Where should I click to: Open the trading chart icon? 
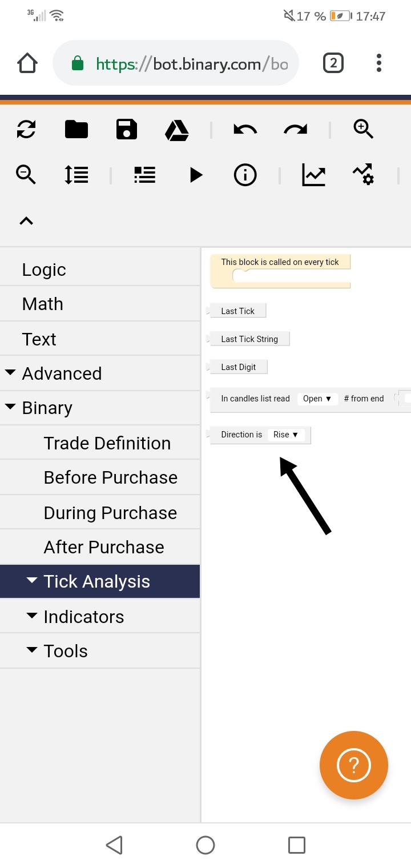314,175
